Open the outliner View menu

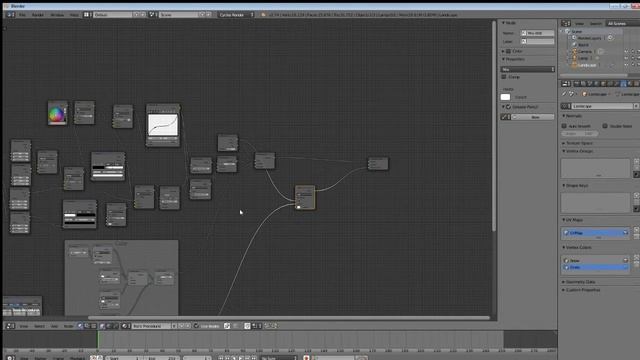click(580, 24)
